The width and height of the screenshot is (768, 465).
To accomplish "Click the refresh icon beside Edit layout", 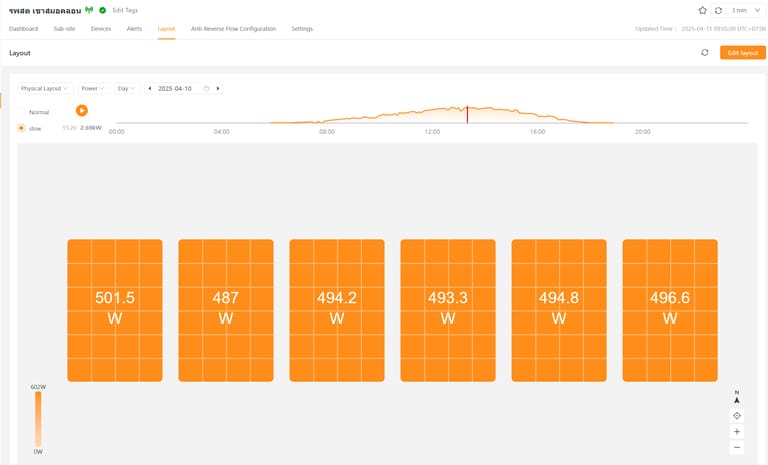I will [x=705, y=52].
